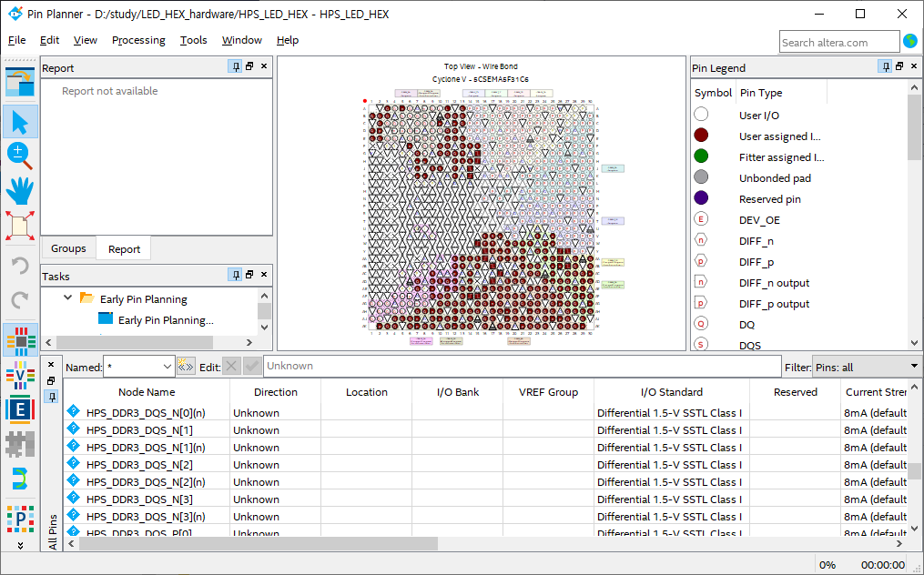Image resolution: width=924 pixels, height=575 pixels.
Task: Open the File menu
Action: point(16,40)
